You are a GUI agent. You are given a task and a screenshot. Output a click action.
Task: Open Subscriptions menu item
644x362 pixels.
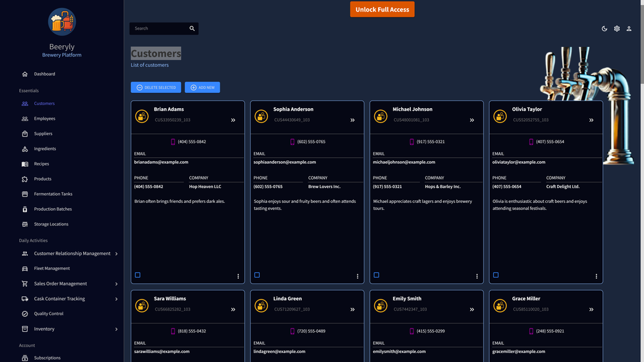tap(47, 358)
